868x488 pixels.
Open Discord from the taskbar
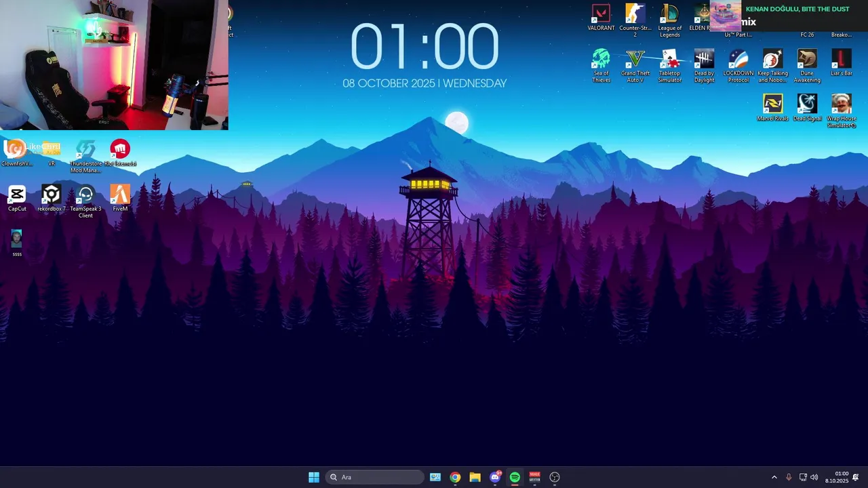[495, 477]
